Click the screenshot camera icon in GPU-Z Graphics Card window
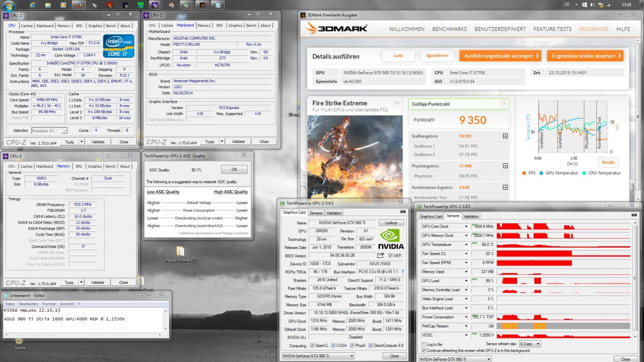This screenshot has width=644, height=362. tap(403, 212)
